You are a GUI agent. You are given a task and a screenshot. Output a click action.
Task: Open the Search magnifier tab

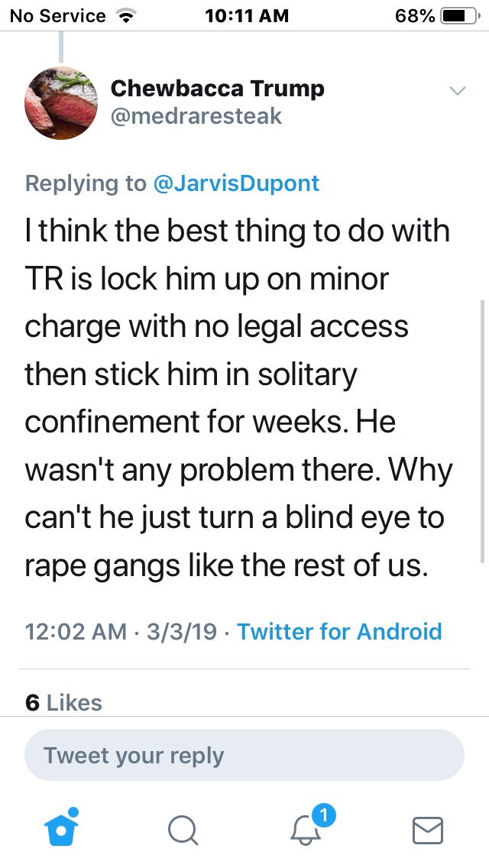coord(183,830)
